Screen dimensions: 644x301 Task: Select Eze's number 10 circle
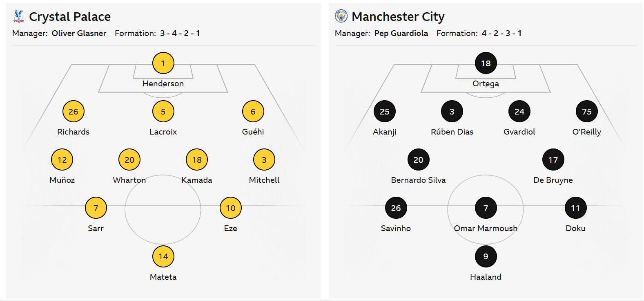pyautogui.click(x=231, y=208)
